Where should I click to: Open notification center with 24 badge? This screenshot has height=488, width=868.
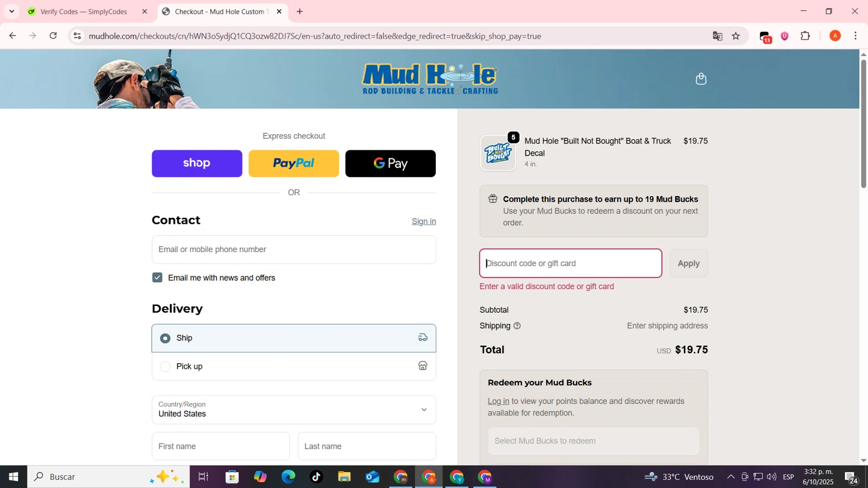(851, 478)
